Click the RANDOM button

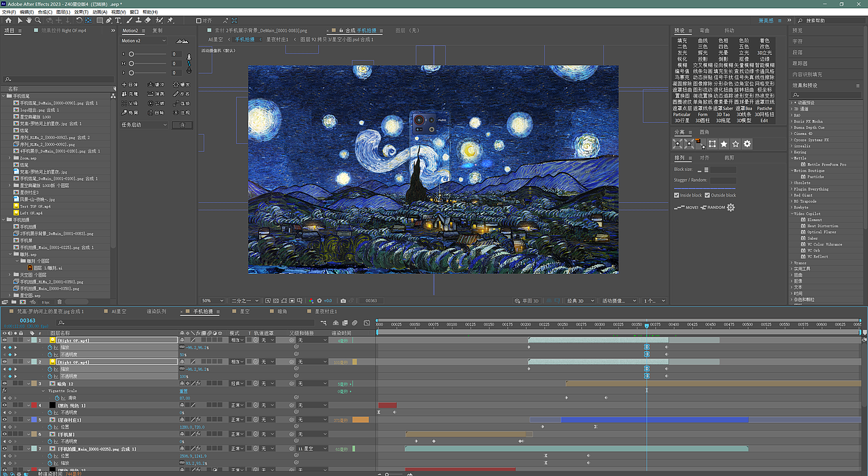pyautogui.click(x=713, y=207)
